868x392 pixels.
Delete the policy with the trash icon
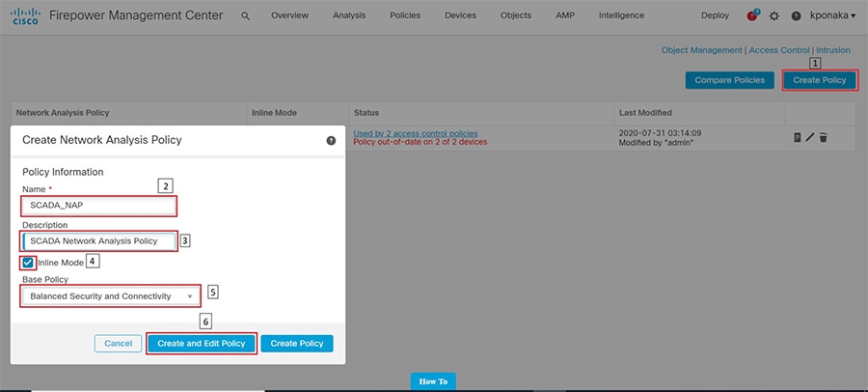pyautogui.click(x=824, y=137)
